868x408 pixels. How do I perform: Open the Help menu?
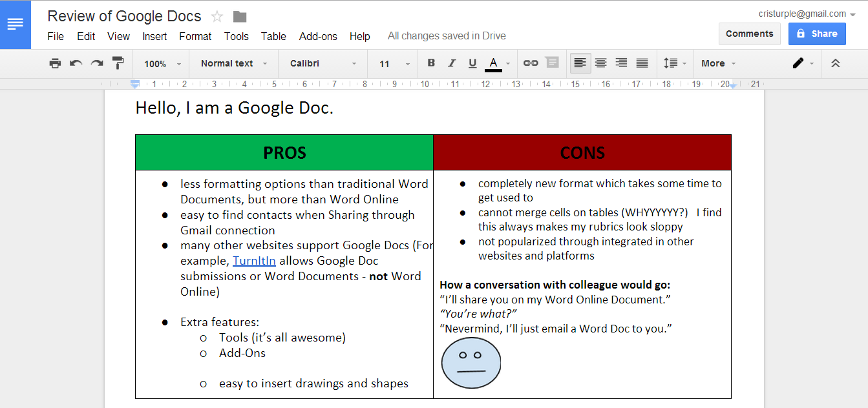point(360,36)
